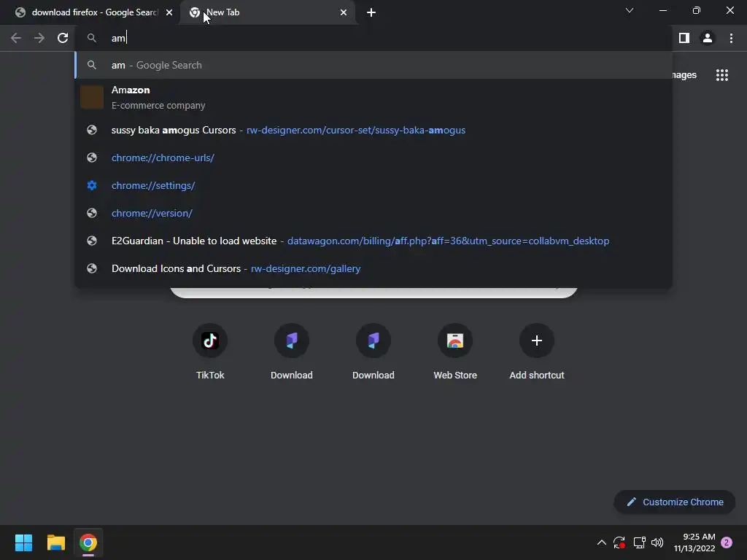The height and width of the screenshot is (560, 747).
Task: Click the Add shortcut plus tile
Action: click(x=536, y=351)
